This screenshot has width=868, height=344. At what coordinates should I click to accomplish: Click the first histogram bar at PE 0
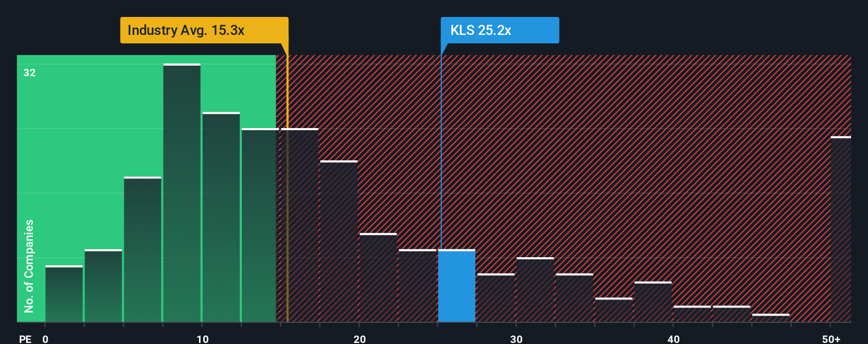pyautogui.click(x=64, y=294)
